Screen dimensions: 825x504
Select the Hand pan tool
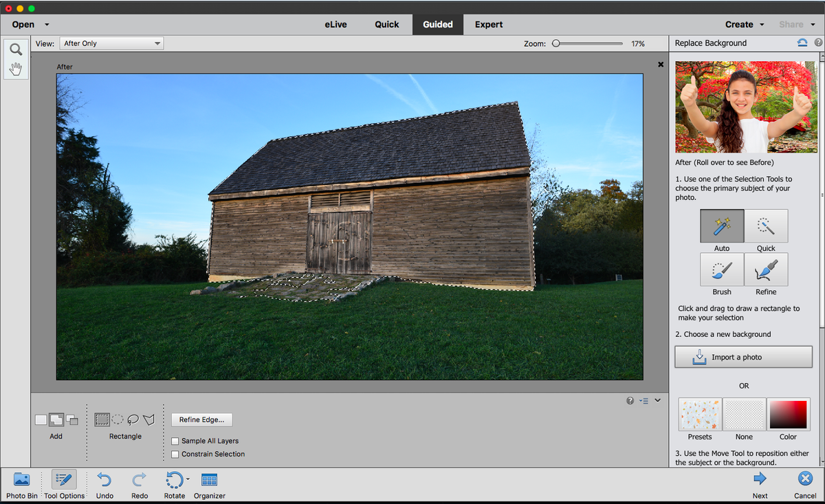tap(16, 69)
